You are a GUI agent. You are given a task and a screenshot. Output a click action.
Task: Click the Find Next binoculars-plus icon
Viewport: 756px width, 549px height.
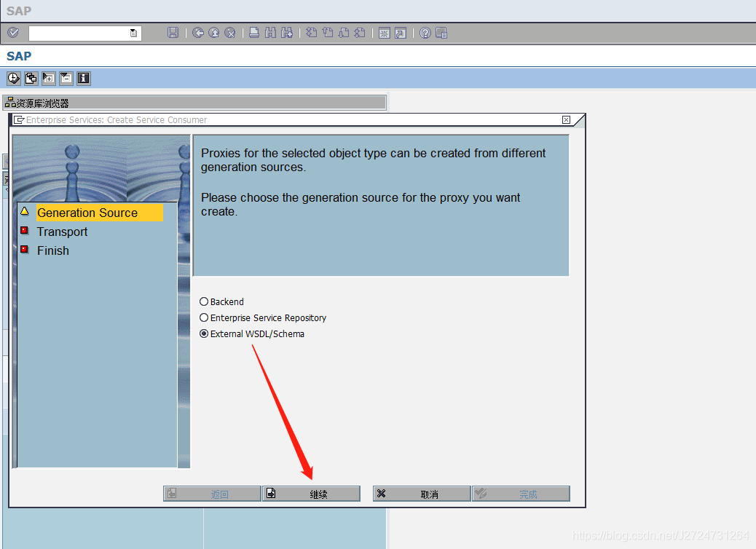287,33
